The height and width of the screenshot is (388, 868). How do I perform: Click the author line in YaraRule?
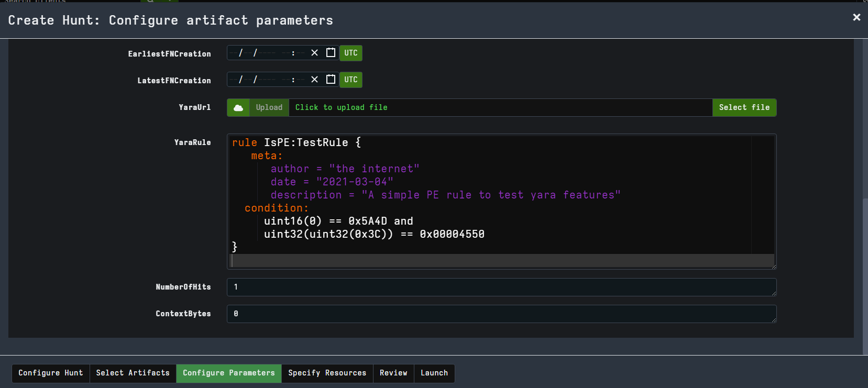[345, 169]
